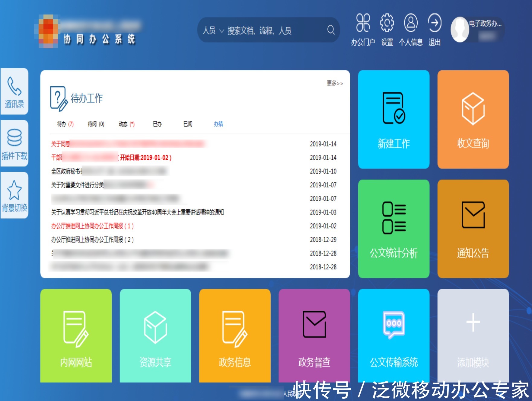This screenshot has height=401, width=532.
Task: Expand the 人员 search type dropdown
Action: 213,30
